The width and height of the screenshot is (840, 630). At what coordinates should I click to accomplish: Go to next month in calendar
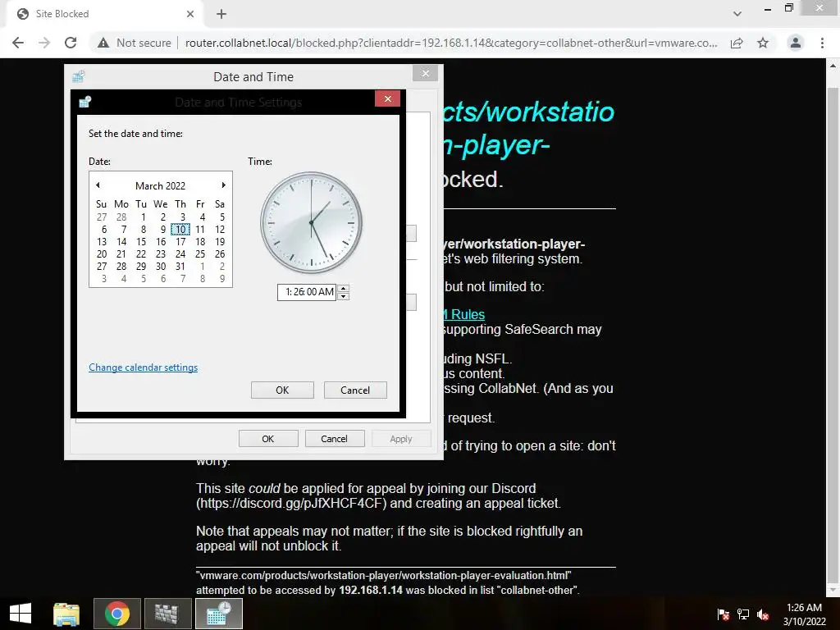coord(223,185)
